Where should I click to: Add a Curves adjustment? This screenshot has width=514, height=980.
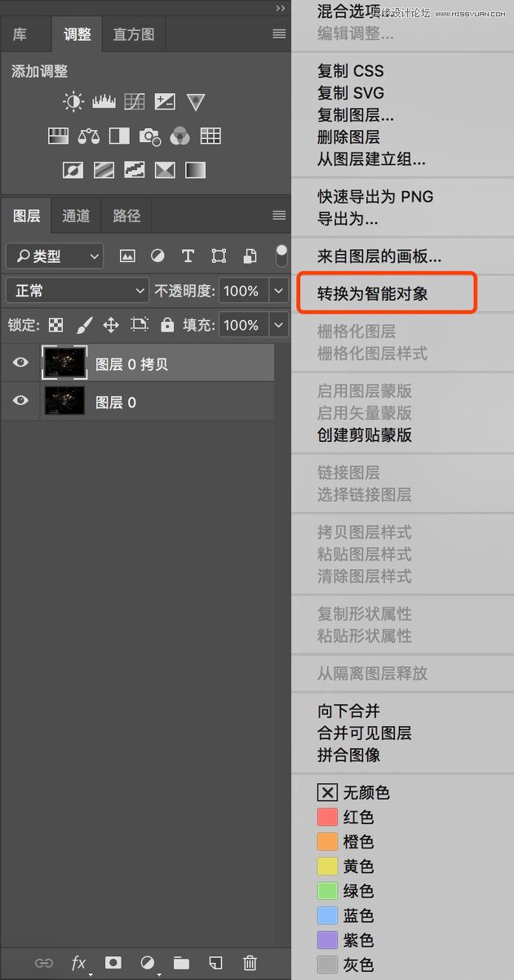[x=135, y=102]
